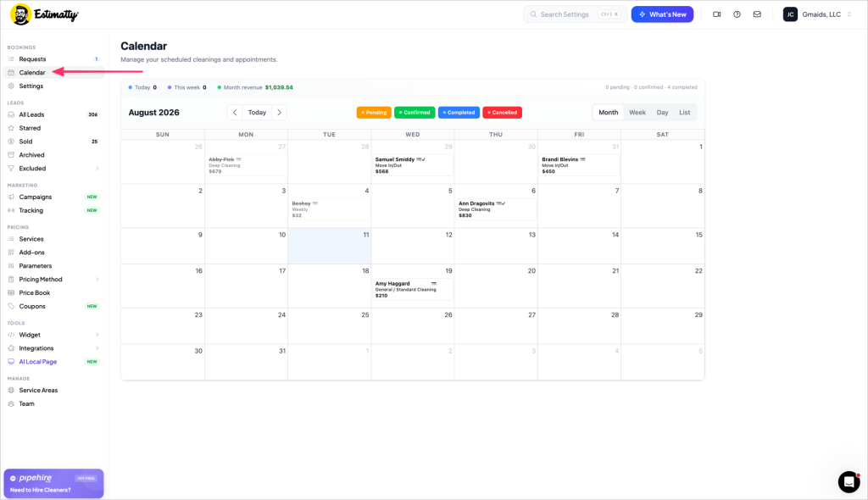This screenshot has width=868, height=500.
Task: Click the Today button
Action: pos(257,113)
